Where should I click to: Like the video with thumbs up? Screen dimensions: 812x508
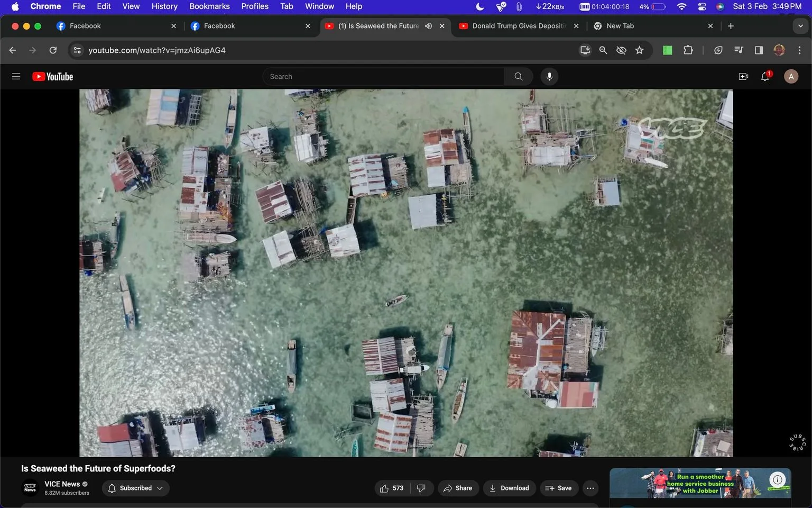coord(392,488)
